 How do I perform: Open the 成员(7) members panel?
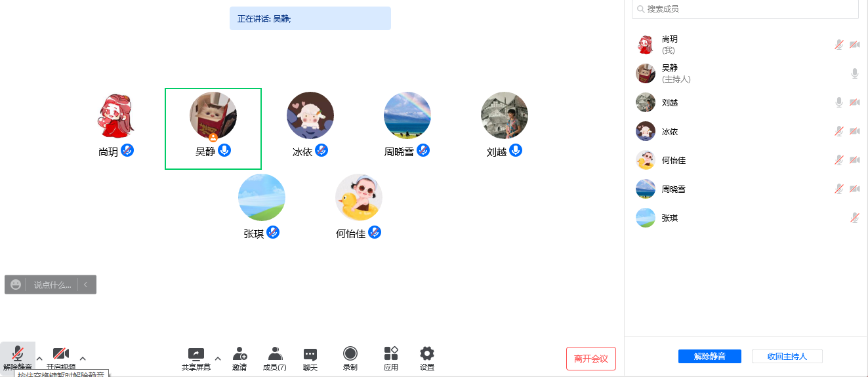pyautogui.click(x=275, y=355)
